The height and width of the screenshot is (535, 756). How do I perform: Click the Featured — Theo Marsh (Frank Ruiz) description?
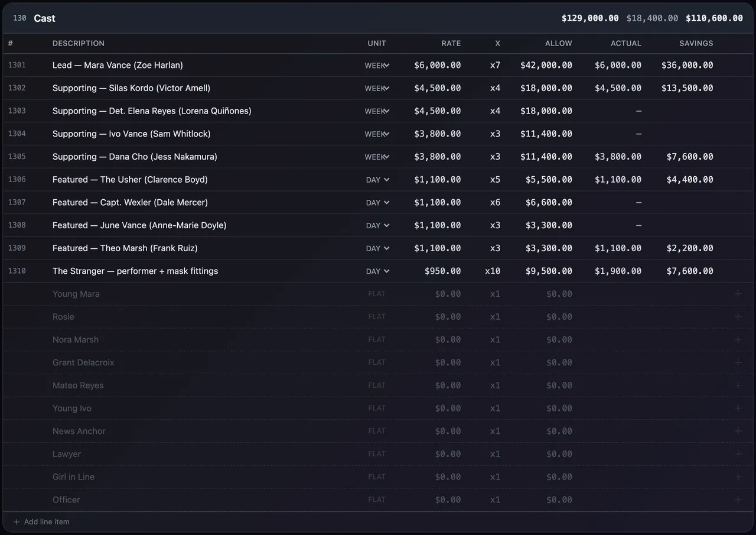[125, 248]
